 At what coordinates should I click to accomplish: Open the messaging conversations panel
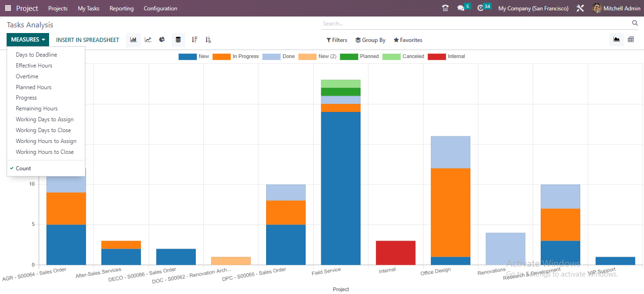[461, 8]
